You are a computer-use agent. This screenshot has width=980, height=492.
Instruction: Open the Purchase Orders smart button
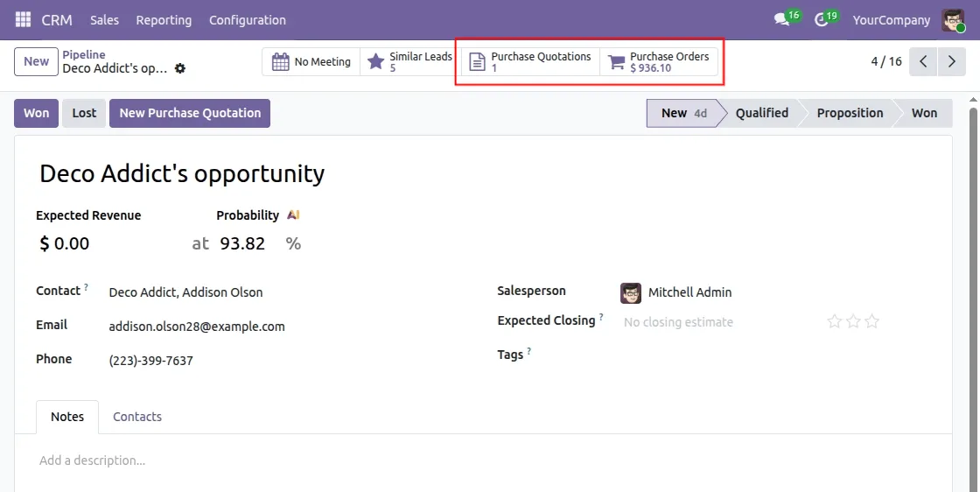pos(659,61)
